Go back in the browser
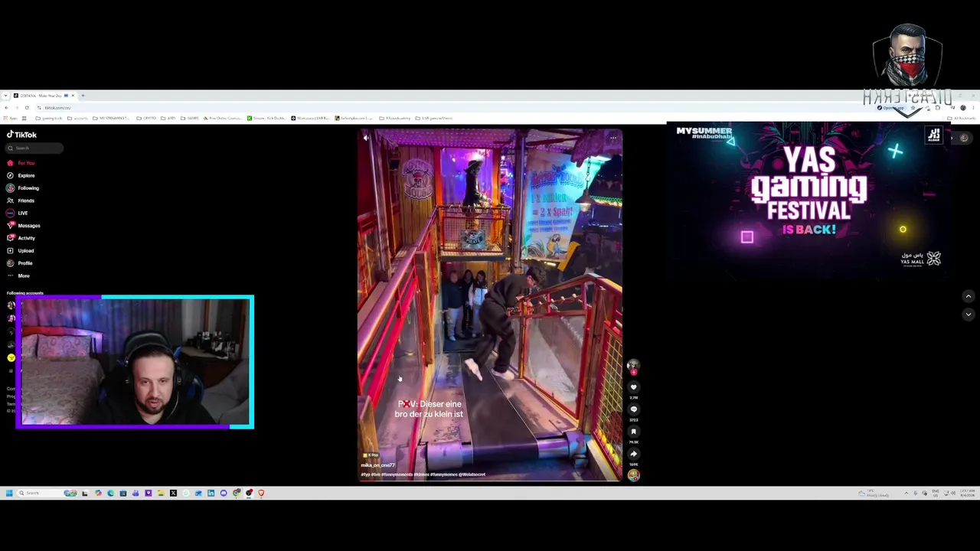 tap(6, 107)
